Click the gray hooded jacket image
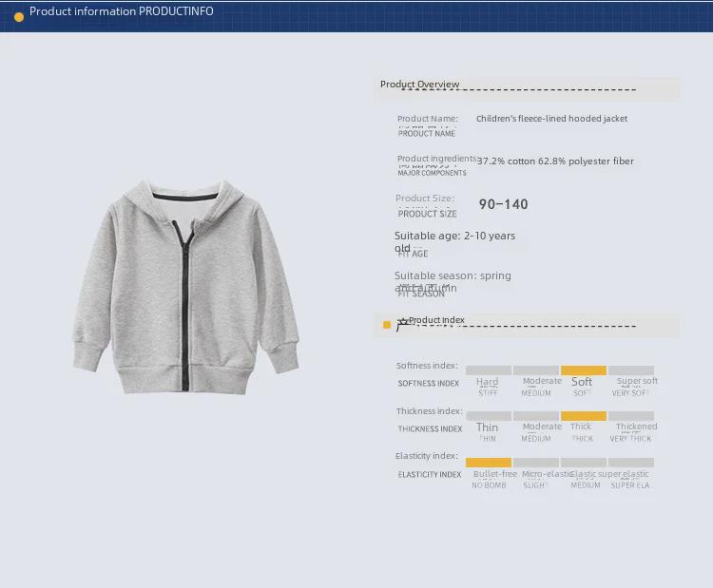713x588 pixels. click(x=186, y=287)
